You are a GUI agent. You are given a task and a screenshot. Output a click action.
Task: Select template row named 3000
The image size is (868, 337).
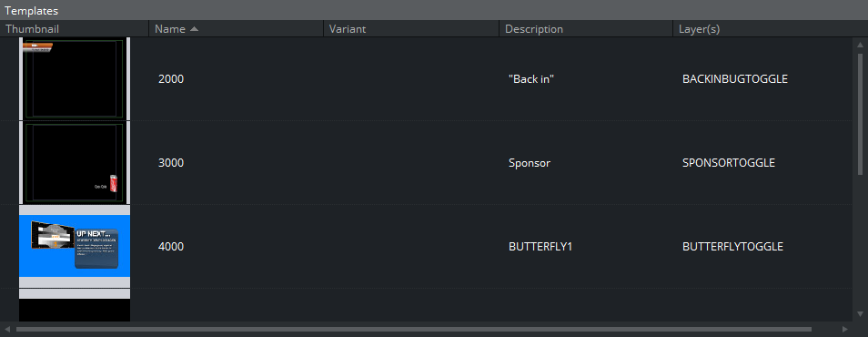(426, 163)
